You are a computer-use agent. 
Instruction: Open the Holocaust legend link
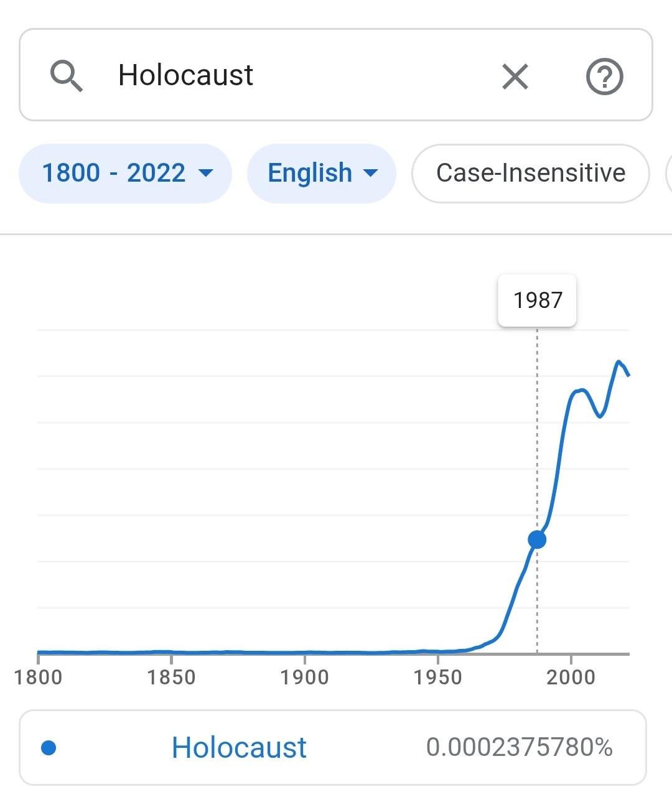[239, 747]
